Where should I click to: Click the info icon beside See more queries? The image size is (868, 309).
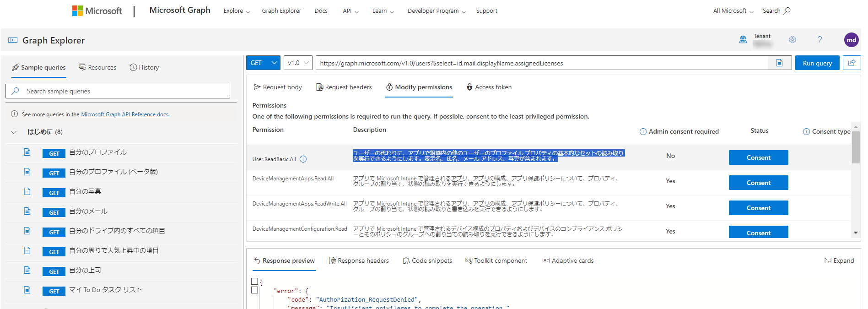(14, 114)
